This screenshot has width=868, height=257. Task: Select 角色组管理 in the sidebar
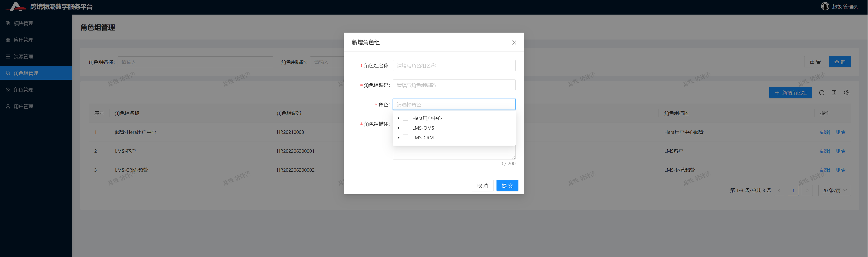(x=36, y=73)
